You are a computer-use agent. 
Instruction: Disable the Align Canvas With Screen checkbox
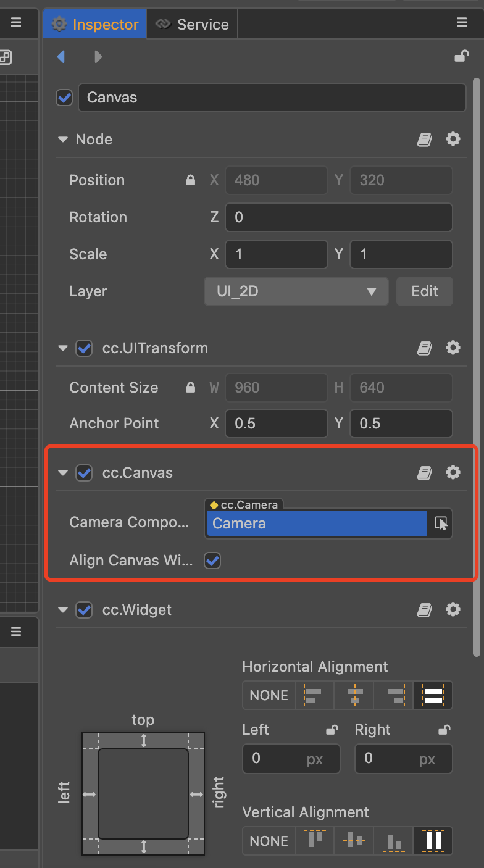pos(212,561)
